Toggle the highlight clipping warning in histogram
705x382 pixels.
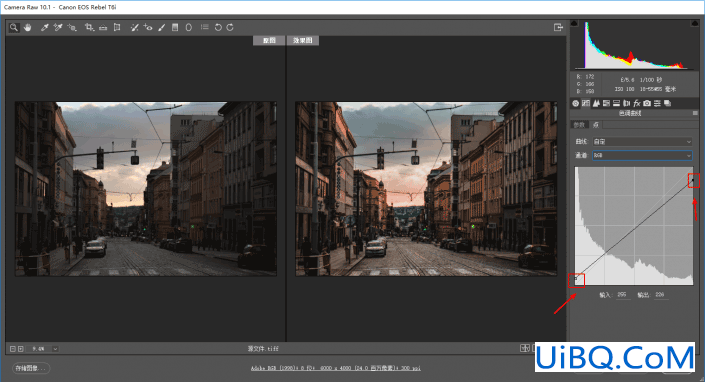695,23
